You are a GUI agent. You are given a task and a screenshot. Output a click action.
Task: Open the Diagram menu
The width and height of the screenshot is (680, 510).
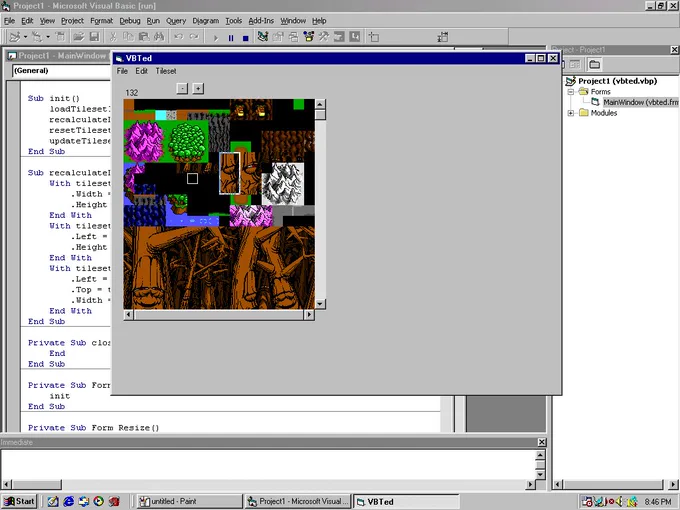point(206,21)
